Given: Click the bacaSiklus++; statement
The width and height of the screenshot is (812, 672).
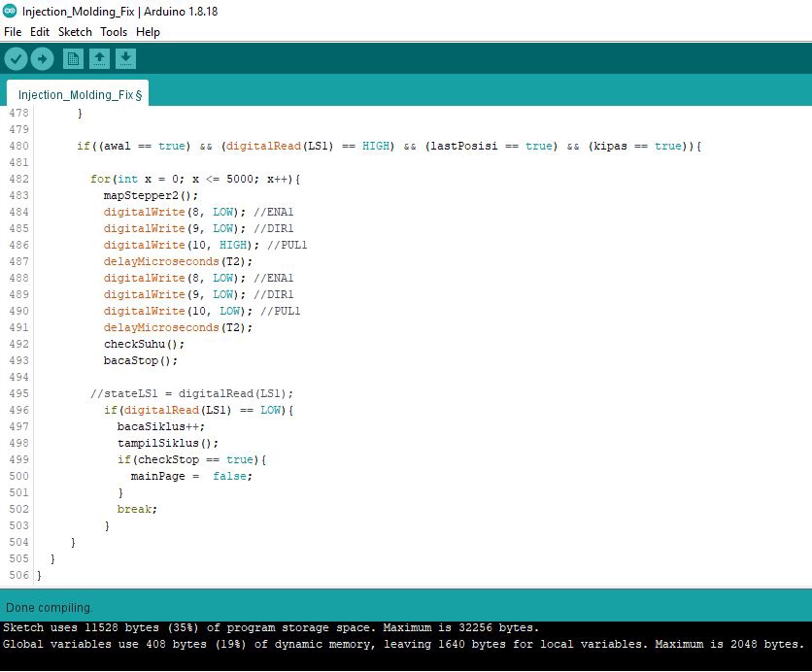Looking at the screenshot, I should [161, 427].
